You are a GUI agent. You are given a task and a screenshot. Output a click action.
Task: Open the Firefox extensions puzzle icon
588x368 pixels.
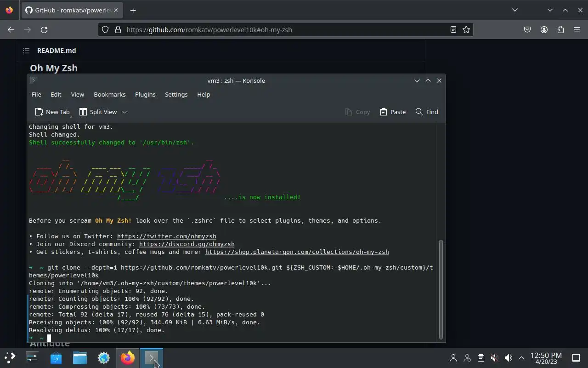560,29
